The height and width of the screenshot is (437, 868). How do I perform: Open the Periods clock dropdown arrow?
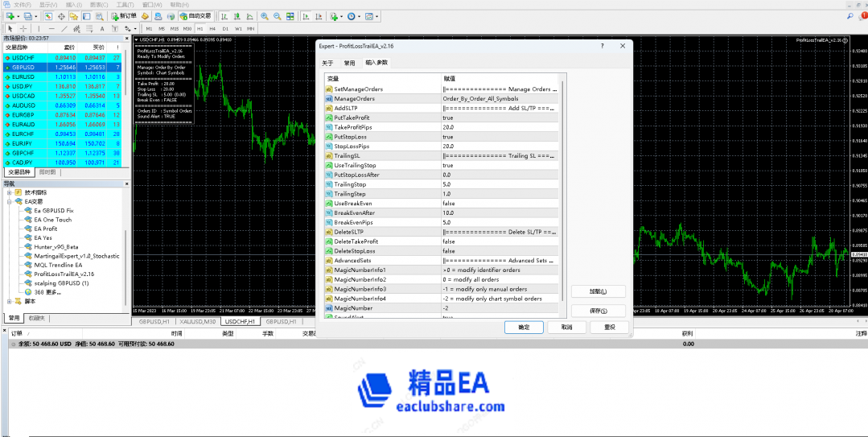pyautogui.click(x=360, y=16)
